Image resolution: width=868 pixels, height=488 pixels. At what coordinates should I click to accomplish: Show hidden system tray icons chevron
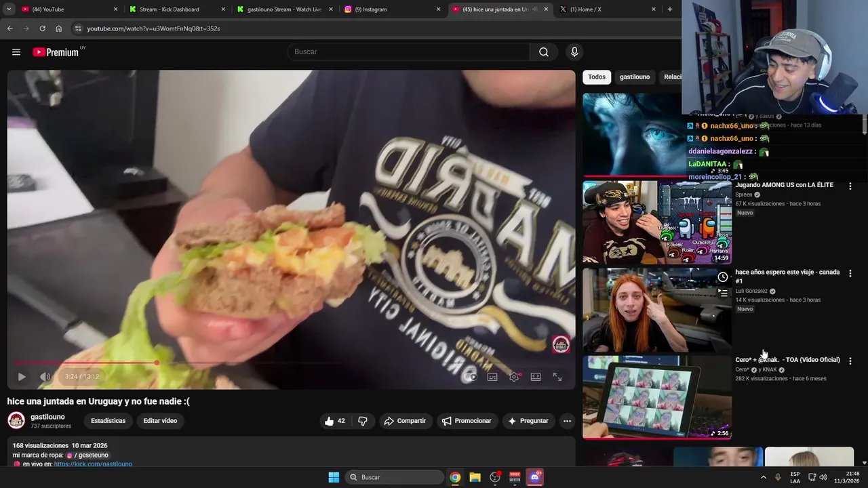click(x=763, y=477)
